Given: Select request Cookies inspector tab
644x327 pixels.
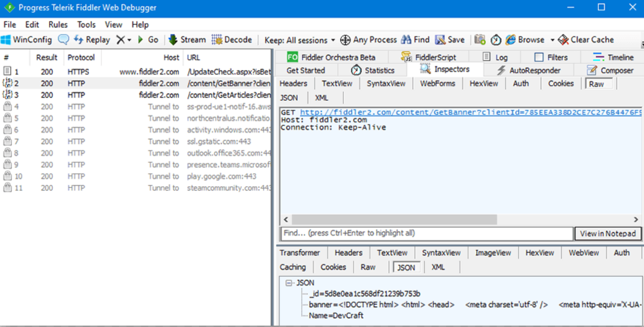Looking at the screenshot, I should (x=561, y=83).
